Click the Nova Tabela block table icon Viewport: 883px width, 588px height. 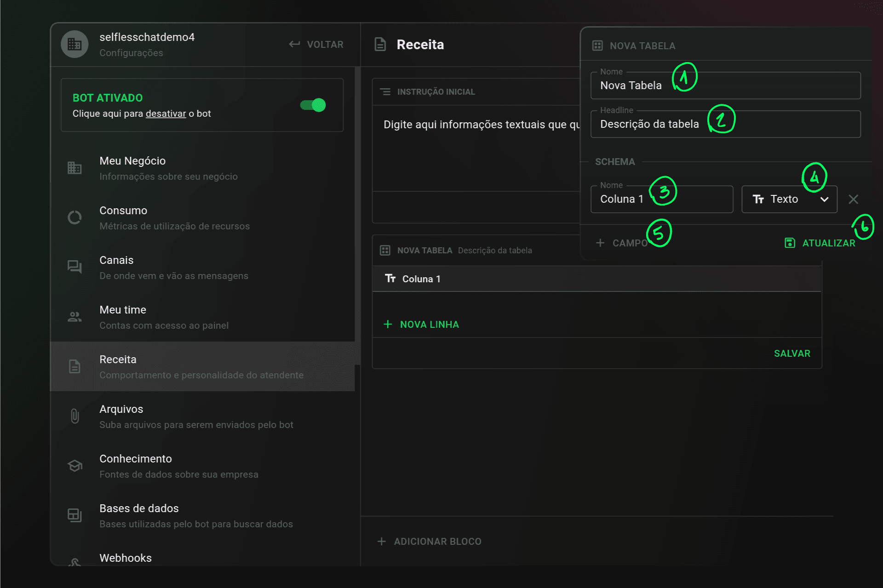pyautogui.click(x=385, y=251)
